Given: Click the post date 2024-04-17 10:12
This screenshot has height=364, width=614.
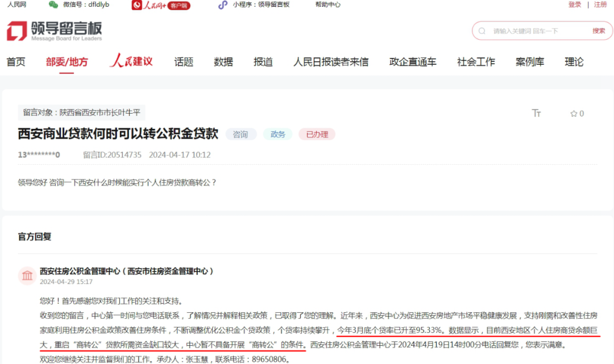Looking at the screenshot, I should [180, 155].
